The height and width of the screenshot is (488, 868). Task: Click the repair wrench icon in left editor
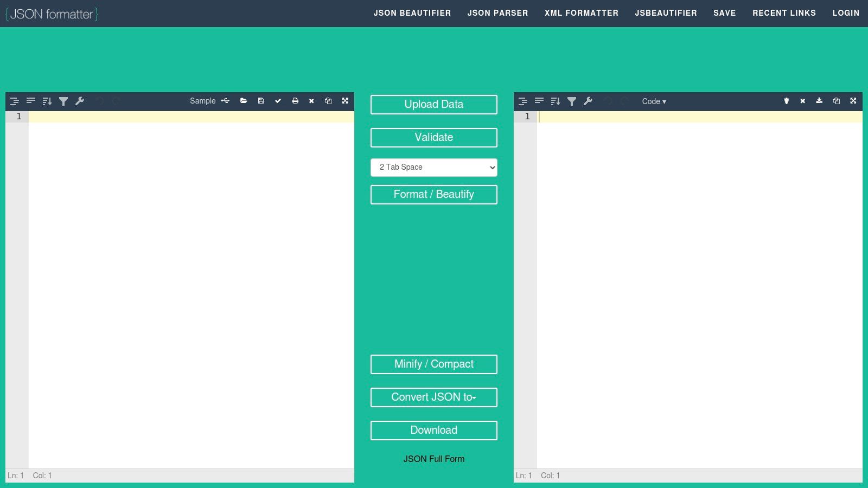click(x=80, y=101)
